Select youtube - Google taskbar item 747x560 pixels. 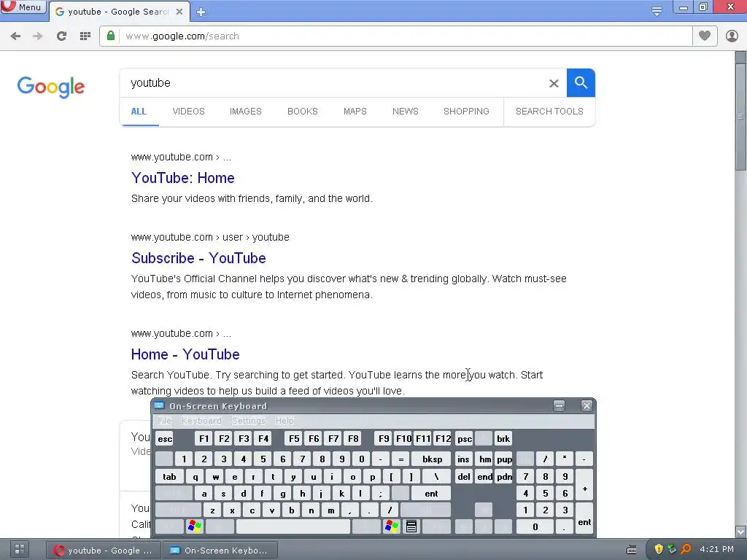pos(104,550)
